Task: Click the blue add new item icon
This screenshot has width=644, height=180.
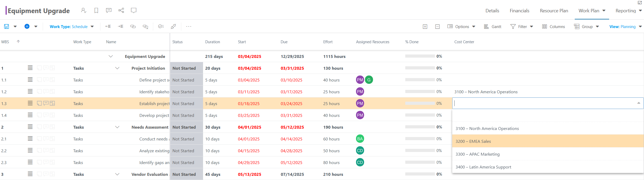Action: 27,26
